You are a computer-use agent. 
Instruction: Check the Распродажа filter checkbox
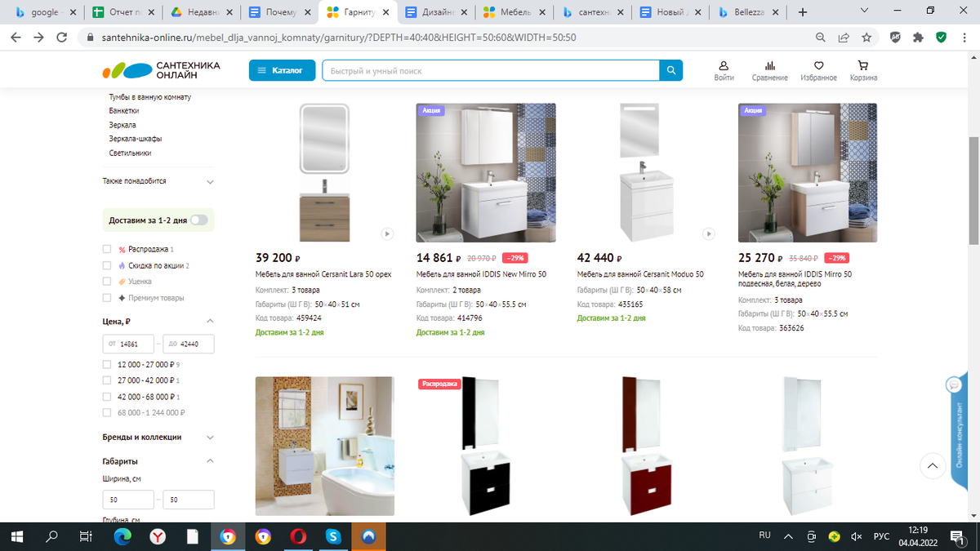click(x=107, y=250)
